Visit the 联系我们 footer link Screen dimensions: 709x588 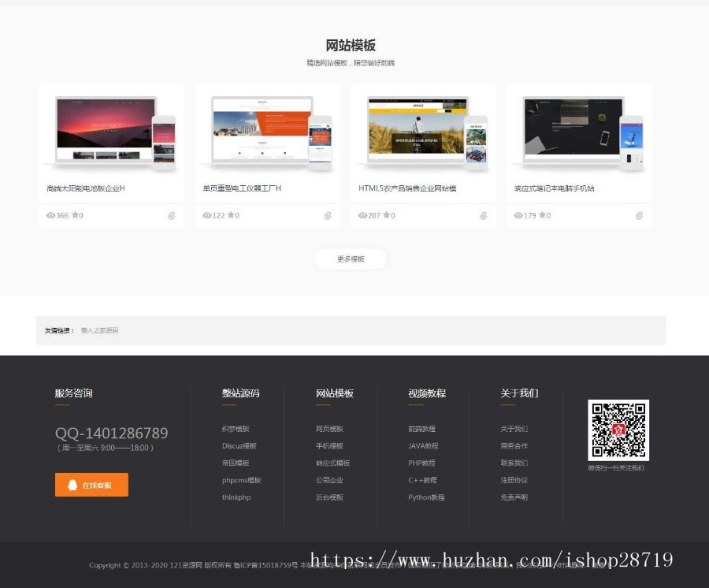(514, 463)
